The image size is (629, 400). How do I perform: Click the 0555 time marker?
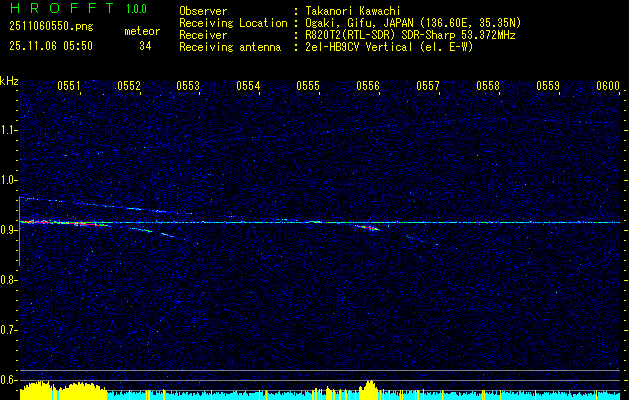pyautogui.click(x=308, y=86)
